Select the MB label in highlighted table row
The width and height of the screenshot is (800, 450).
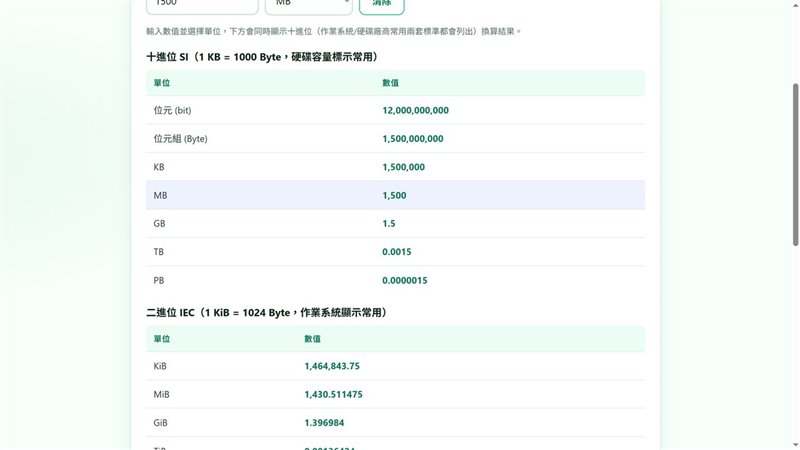pos(160,195)
